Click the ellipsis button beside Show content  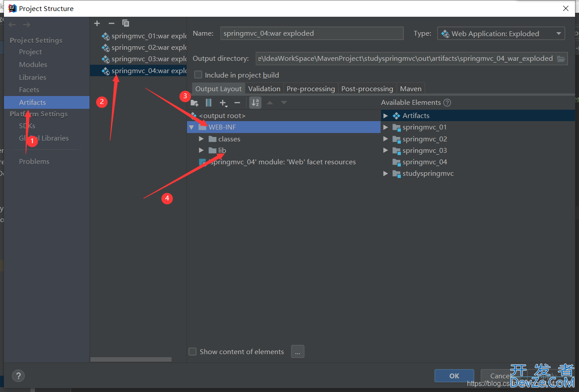[x=298, y=351]
